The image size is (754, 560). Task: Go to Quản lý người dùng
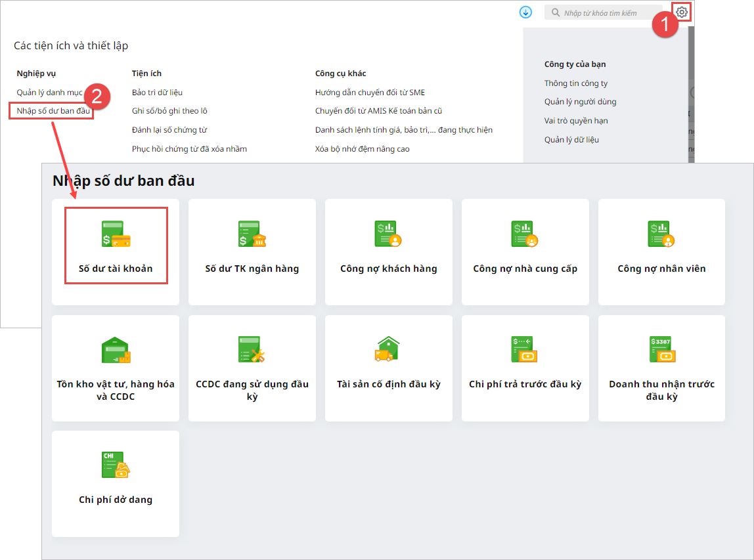580,102
